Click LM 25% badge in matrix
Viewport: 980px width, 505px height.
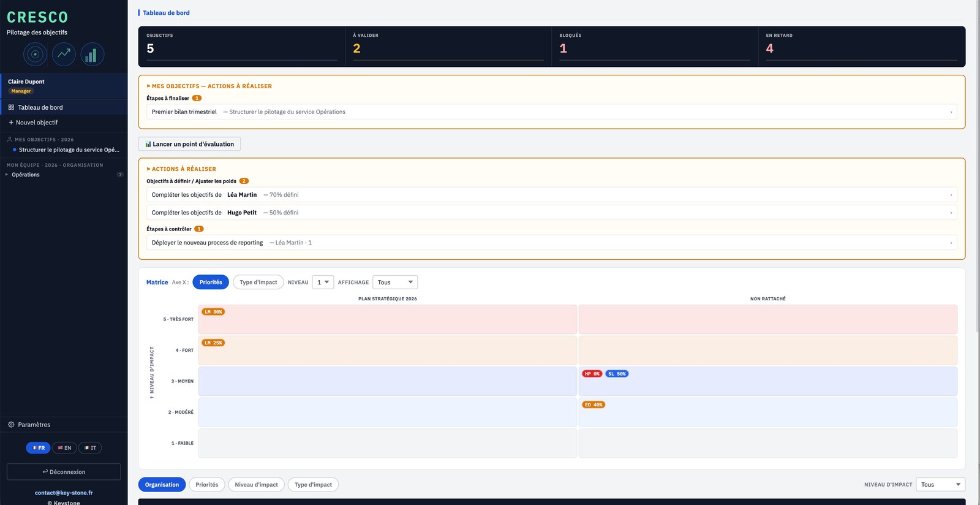[213, 343]
